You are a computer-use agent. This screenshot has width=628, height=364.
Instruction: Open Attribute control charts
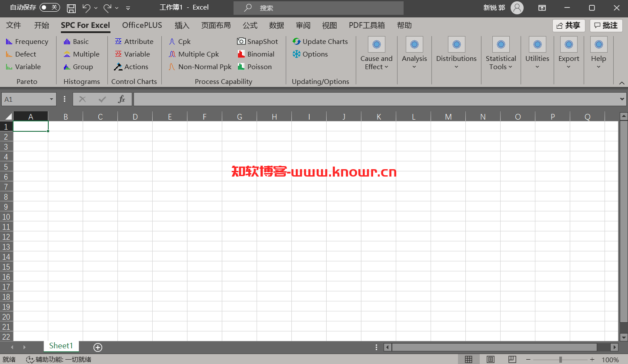134,41
